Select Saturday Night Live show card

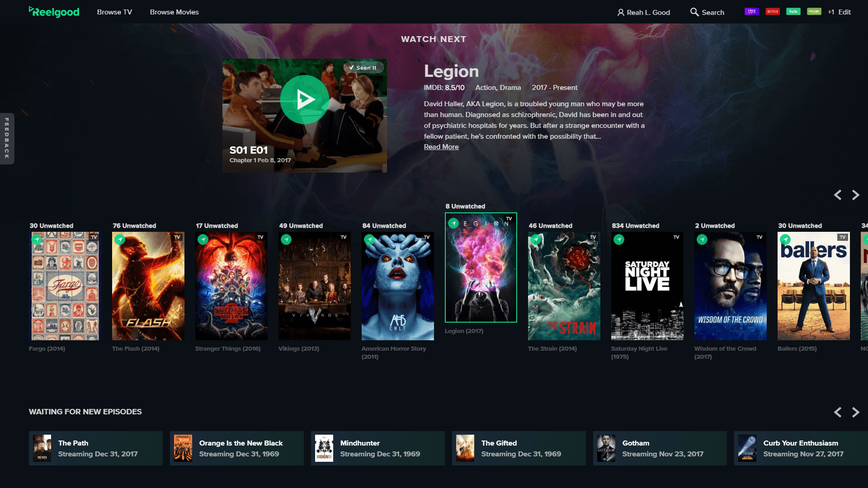[x=647, y=286]
